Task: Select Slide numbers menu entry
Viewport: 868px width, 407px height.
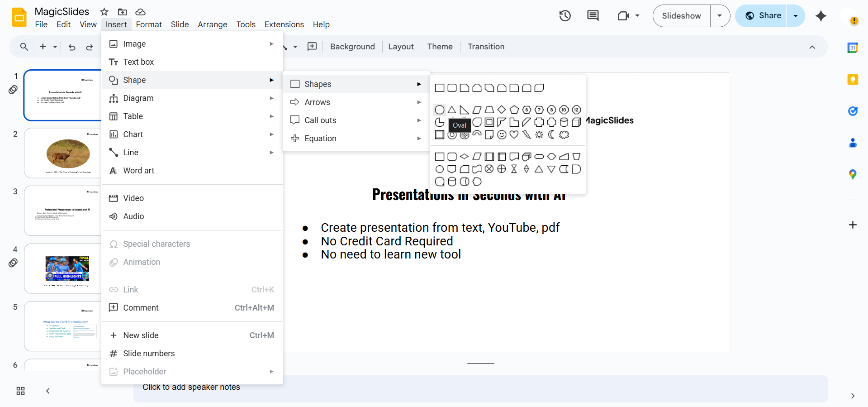Action: click(192, 354)
